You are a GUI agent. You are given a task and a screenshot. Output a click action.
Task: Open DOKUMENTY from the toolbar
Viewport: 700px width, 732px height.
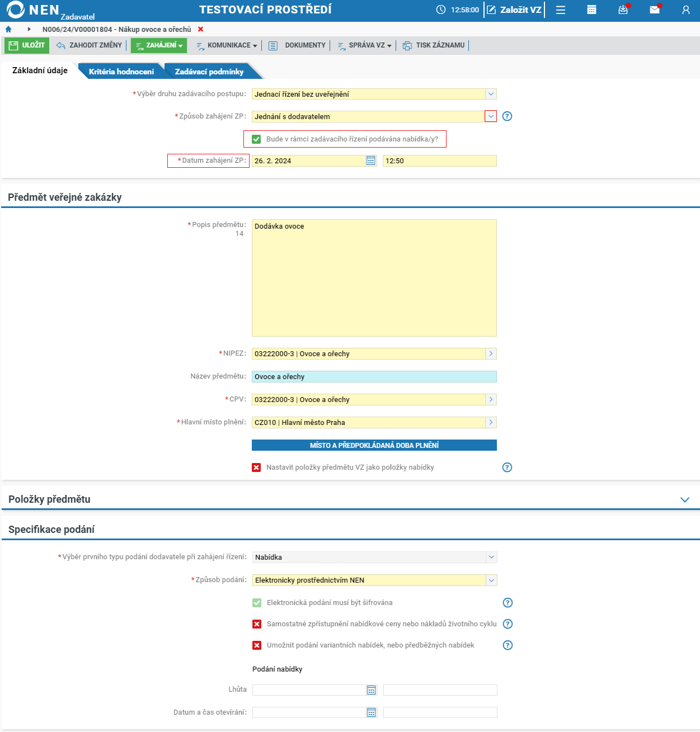(297, 45)
